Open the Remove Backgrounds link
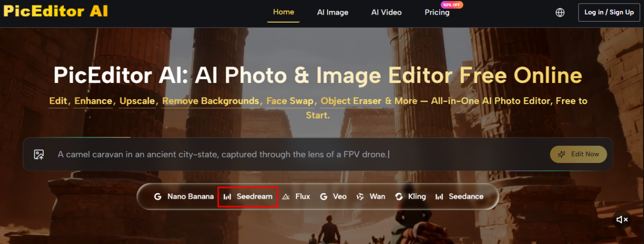Screen dimensions: 644x244 pyautogui.click(x=210, y=101)
